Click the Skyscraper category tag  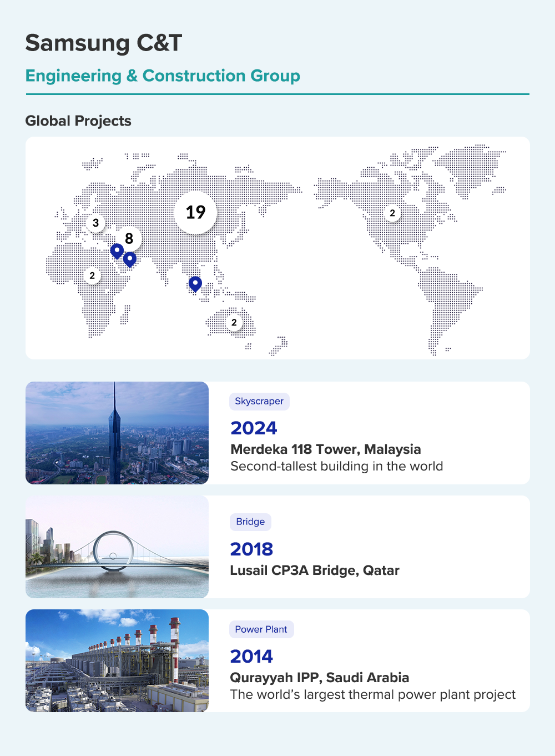pos(259,401)
